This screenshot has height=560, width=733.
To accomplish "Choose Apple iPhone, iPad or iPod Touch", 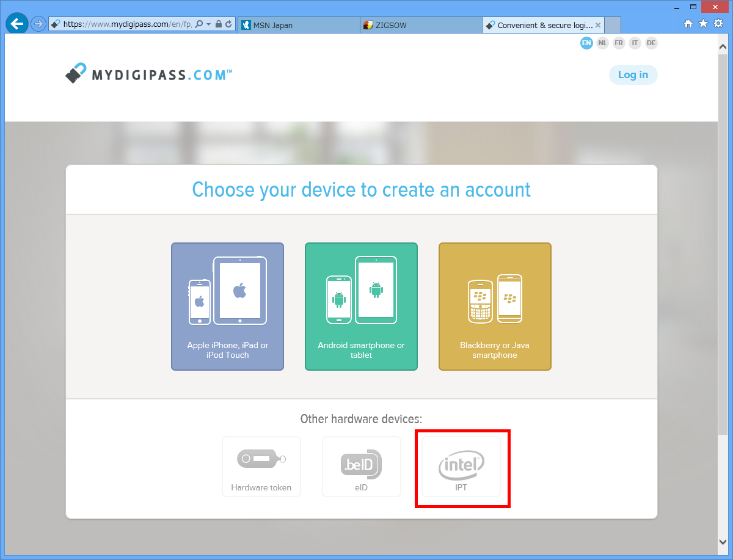I will pyautogui.click(x=227, y=307).
